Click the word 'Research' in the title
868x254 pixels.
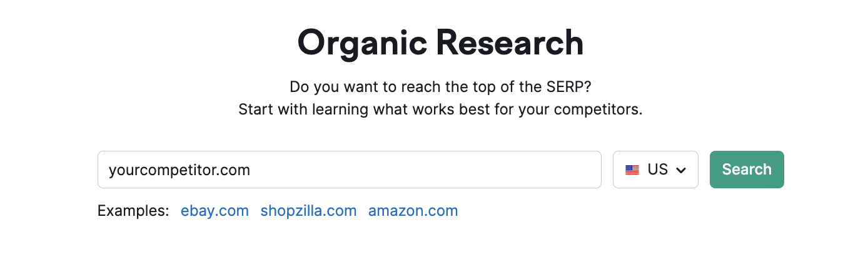510,42
